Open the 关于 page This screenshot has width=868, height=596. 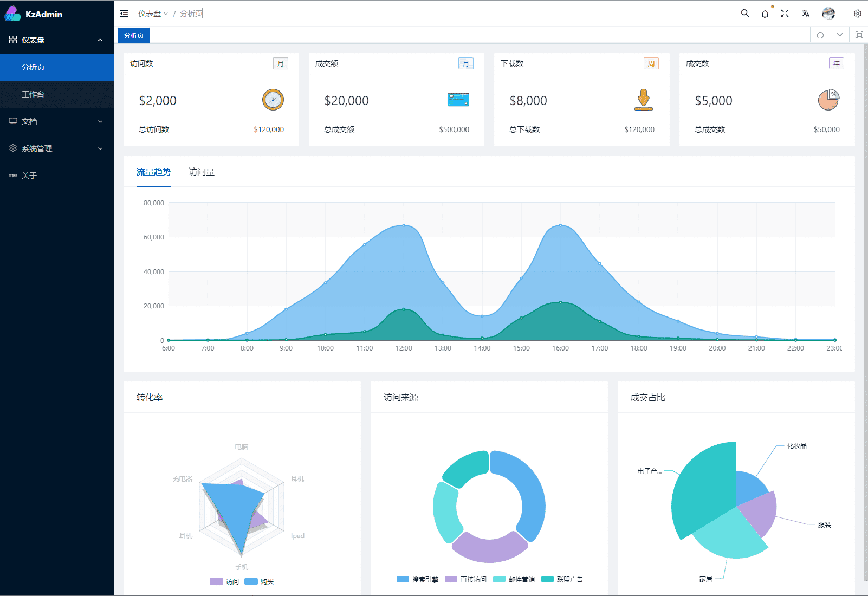(30, 175)
